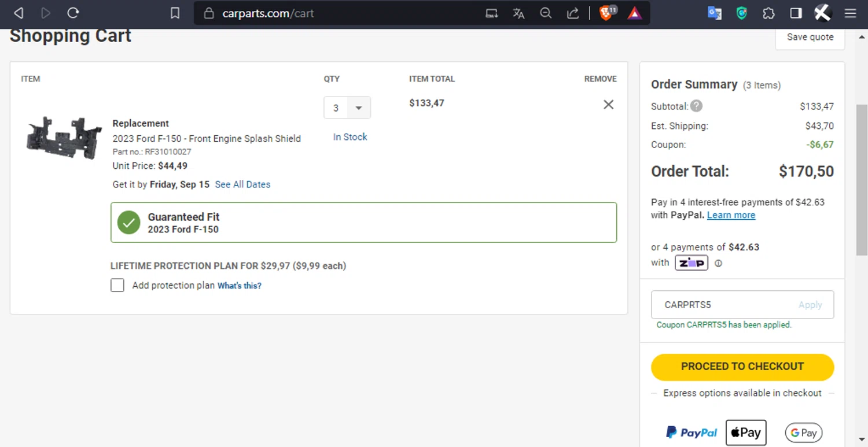
Task: Bookmark this page
Action: click(175, 13)
